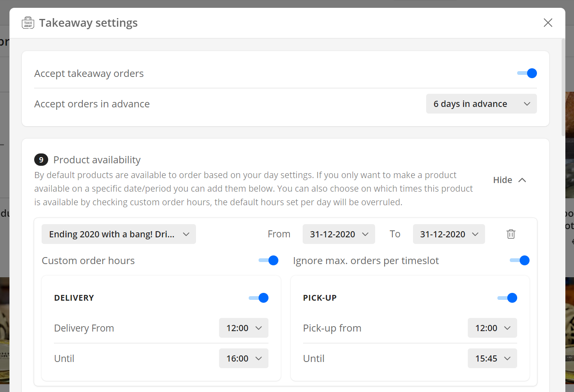Select Pick-up from time 12:00 dropdown
This screenshot has width=574, height=392.
tap(492, 328)
